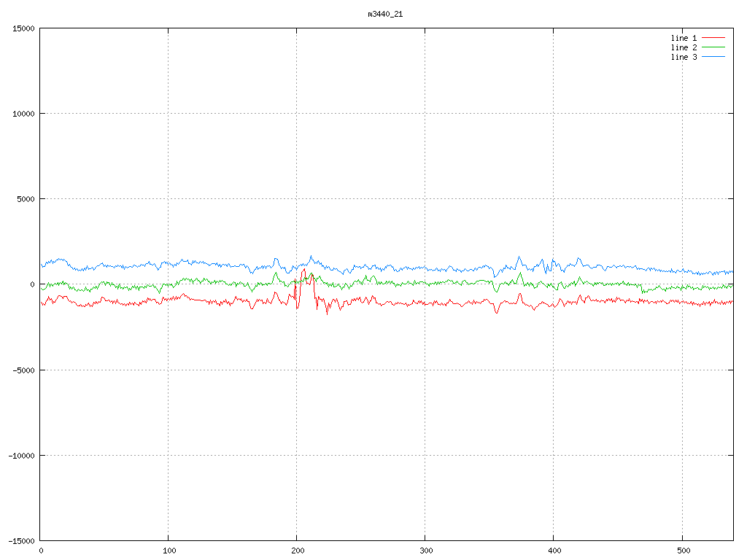Select the 'line 2' legend label
The image size is (747, 560).
coord(684,47)
